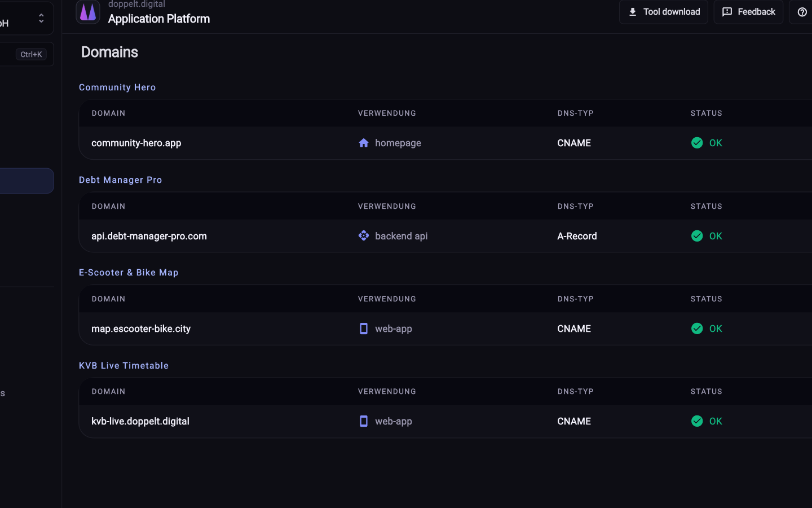The width and height of the screenshot is (812, 508).
Task: Click the Application Platform title
Action: (159, 19)
